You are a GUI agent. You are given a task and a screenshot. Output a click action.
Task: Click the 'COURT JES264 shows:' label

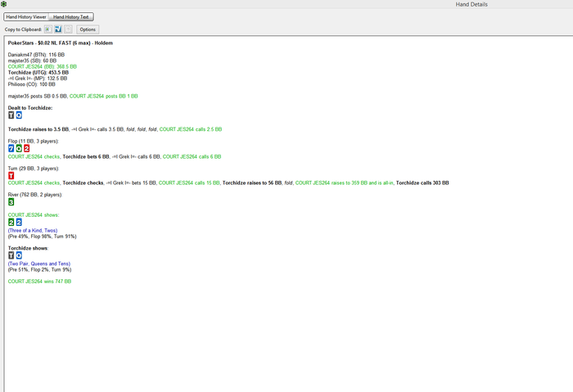pos(34,214)
